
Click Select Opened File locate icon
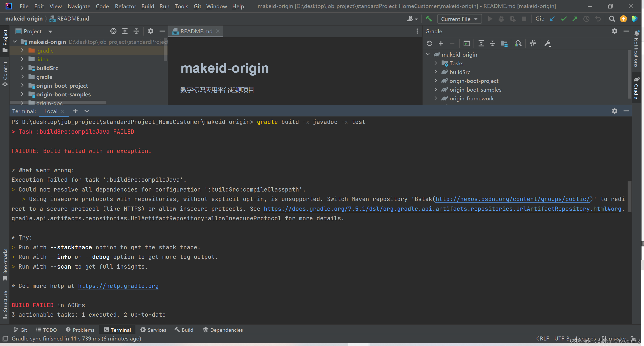point(113,31)
